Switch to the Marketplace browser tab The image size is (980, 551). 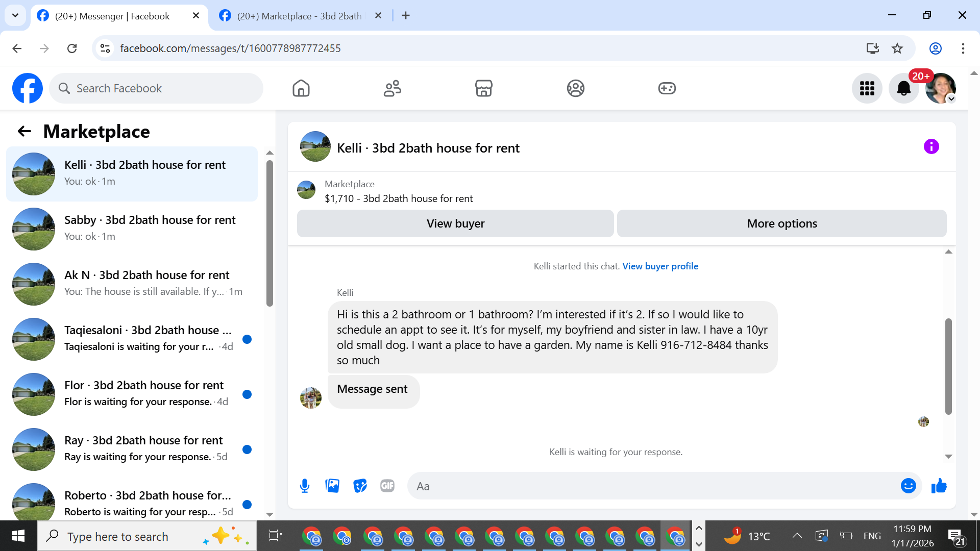(x=299, y=16)
